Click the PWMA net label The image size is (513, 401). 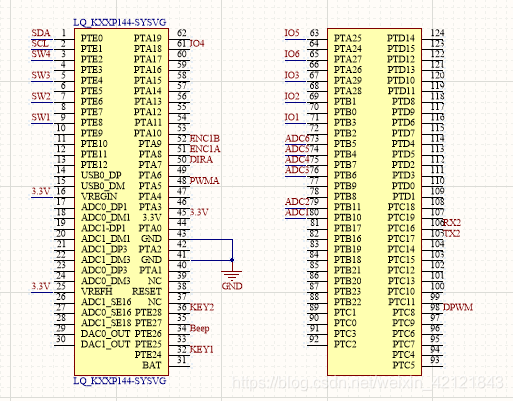point(204,181)
